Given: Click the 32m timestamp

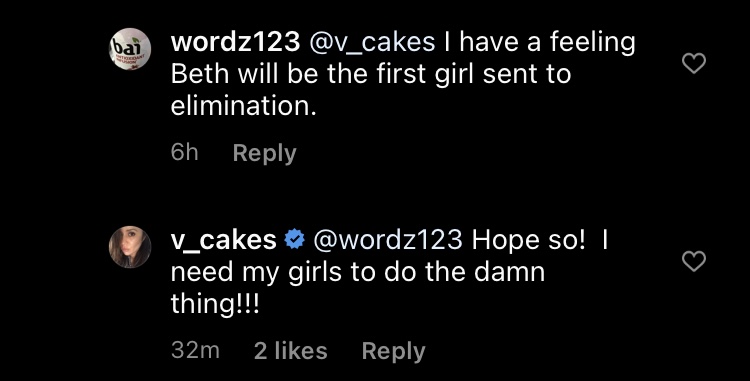Looking at the screenshot, I should 195,351.
